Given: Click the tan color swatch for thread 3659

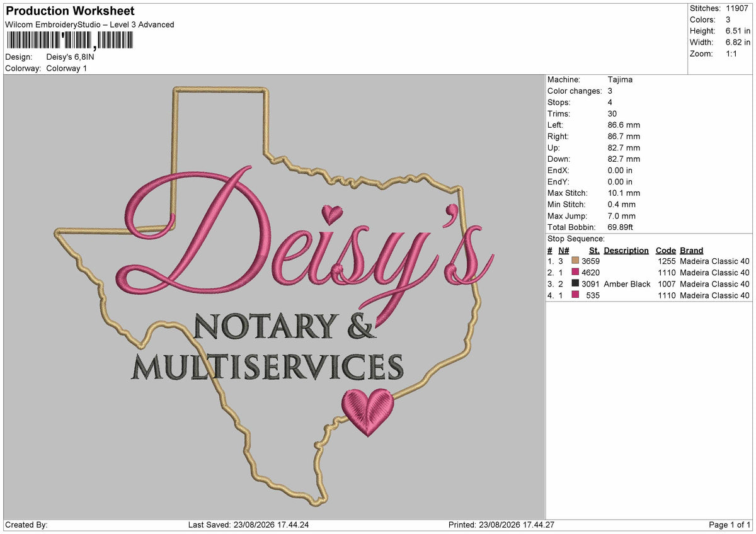Looking at the screenshot, I should [x=575, y=261].
